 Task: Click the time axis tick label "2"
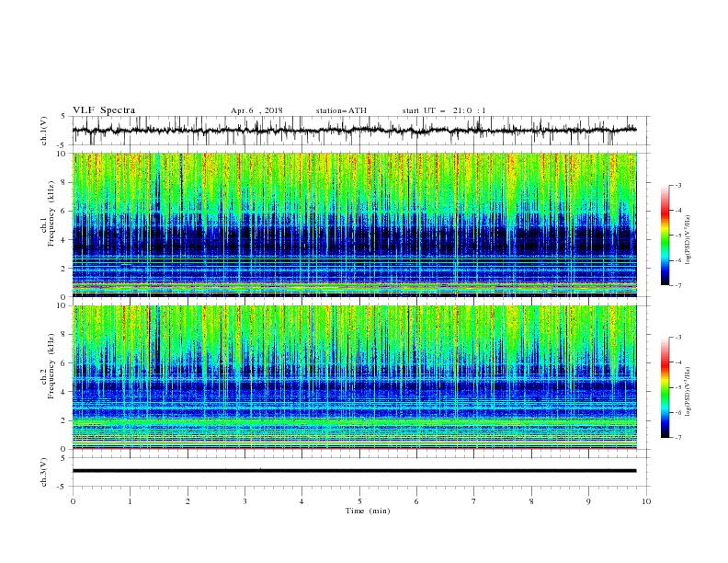(188, 501)
